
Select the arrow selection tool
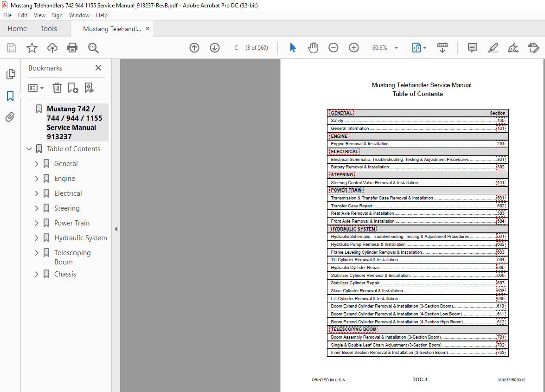tap(293, 48)
